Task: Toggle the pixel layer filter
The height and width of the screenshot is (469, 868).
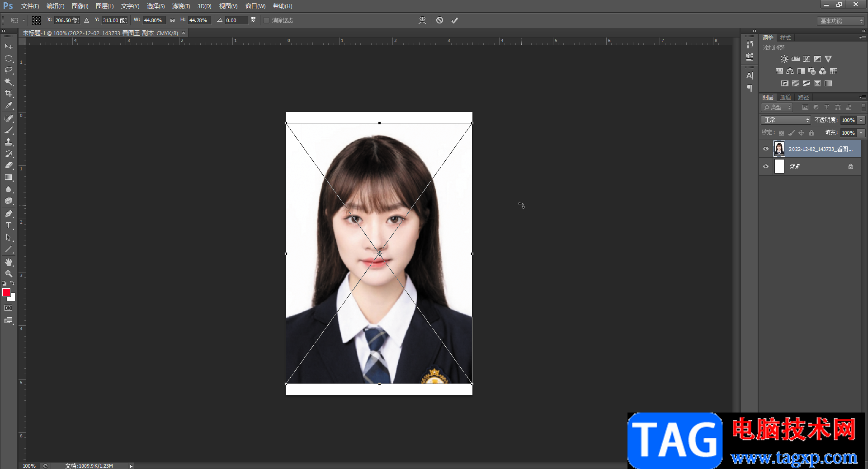Action: click(805, 108)
